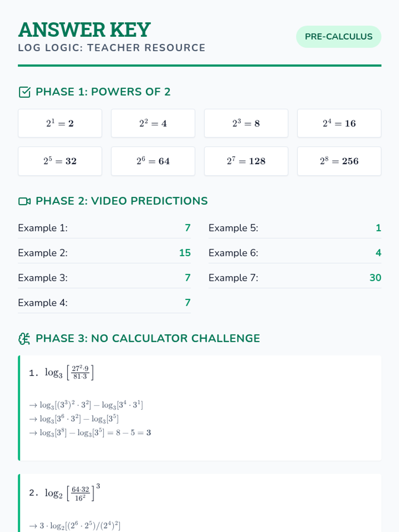Click the ANSWER KEY title

pyautogui.click(x=84, y=30)
